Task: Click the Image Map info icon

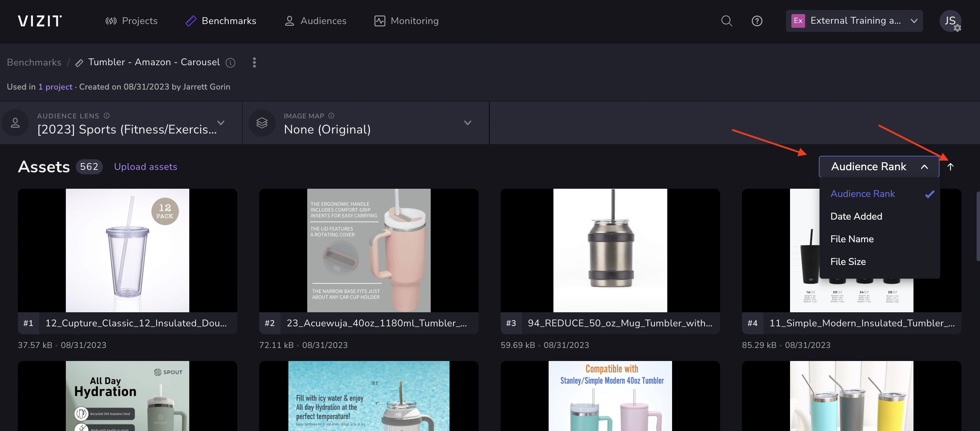Action: (331, 116)
